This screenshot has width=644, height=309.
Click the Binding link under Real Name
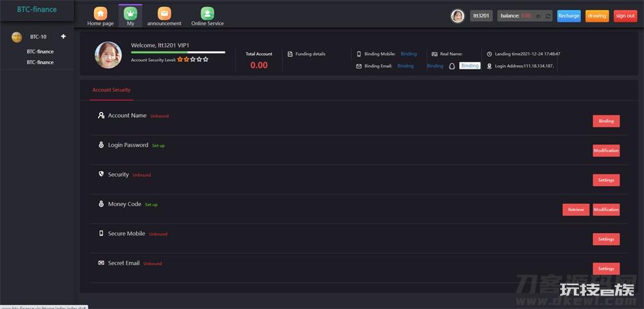tap(435, 66)
